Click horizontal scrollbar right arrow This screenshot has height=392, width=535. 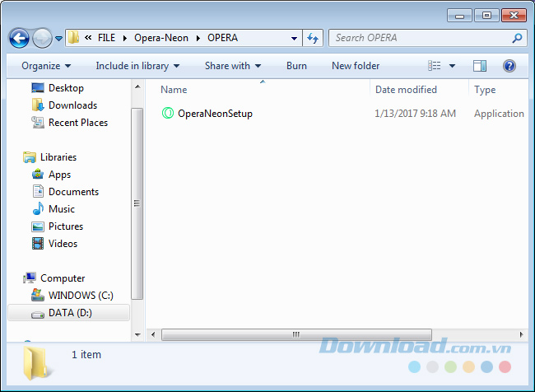pos(521,334)
